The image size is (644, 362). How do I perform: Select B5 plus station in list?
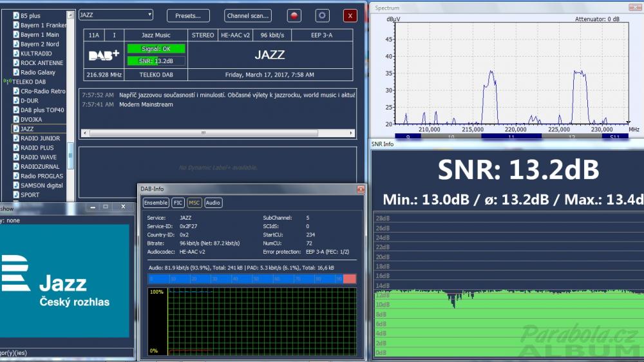(x=30, y=15)
